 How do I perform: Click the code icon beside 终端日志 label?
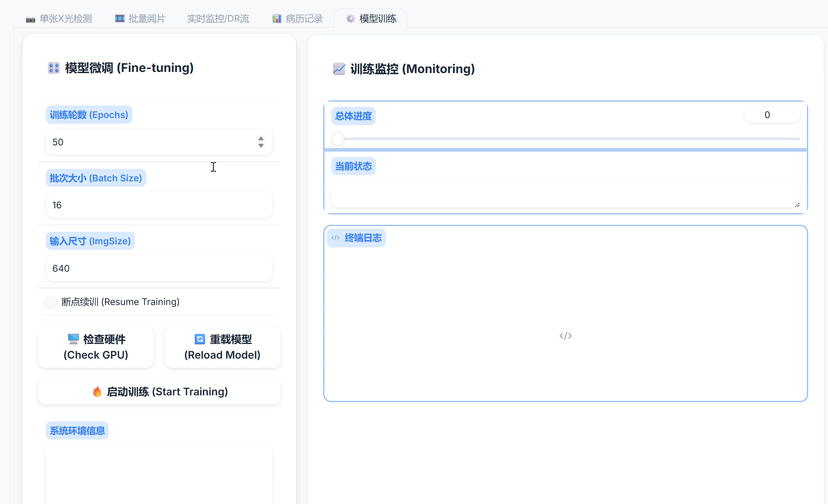(x=335, y=238)
